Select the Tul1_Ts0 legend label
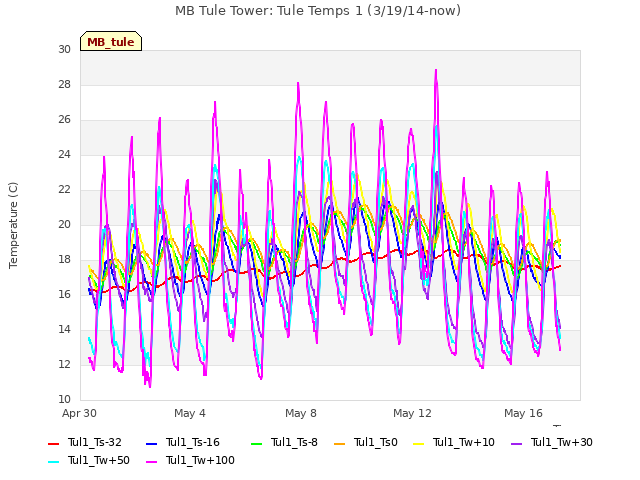 376,442
